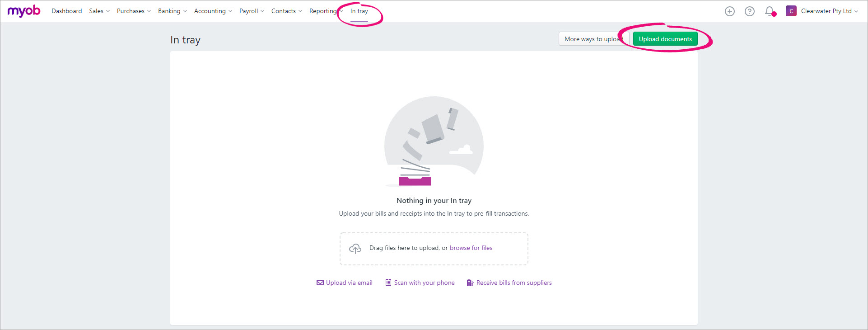Viewport: 868px width, 330px height.
Task: Click the More ways to upload button
Action: (x=591, y=39)
